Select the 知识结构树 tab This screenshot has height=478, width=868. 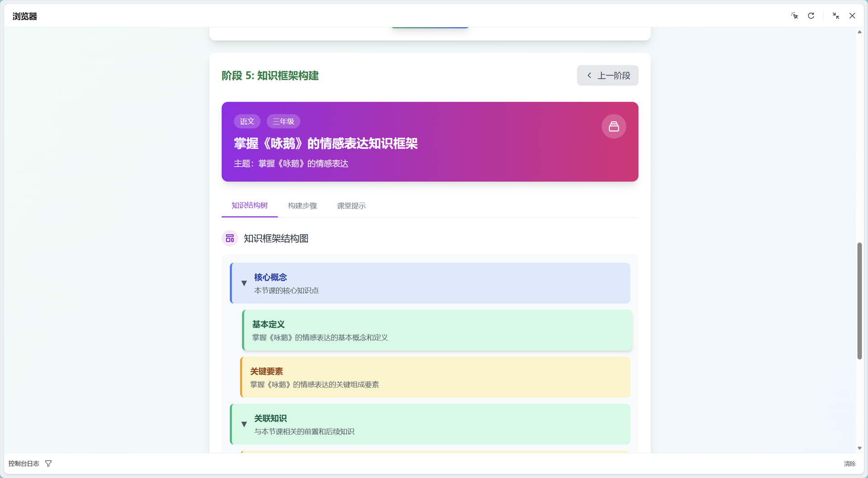point(250,206)
